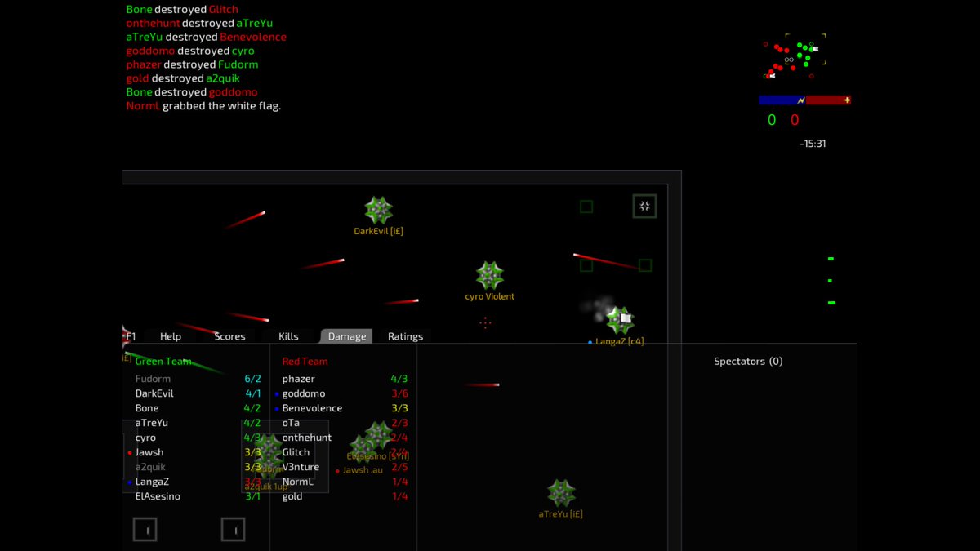Select oTa in the Red Team list

(x=291, y=423)
